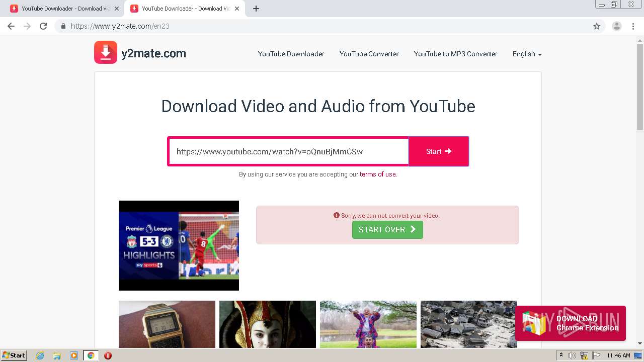Expand the English language dropdown
The width and height of the screenshot is (644, 362).
pos(527,54)
